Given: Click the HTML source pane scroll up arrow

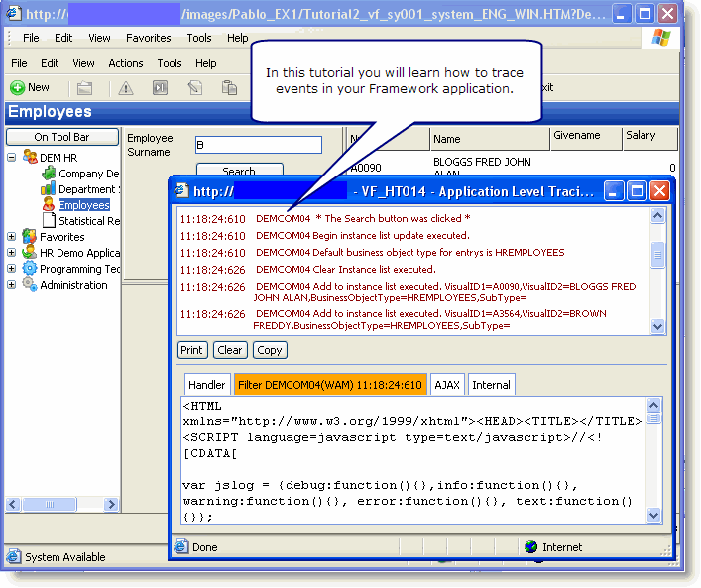Looking at the screenshot, I should coord(653,406).
